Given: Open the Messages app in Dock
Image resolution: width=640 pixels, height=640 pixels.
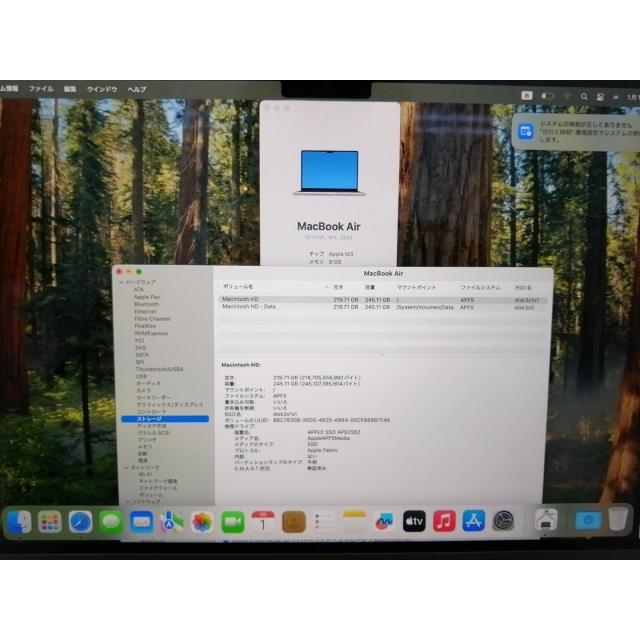Looking at the screenshot, I should 111,522.
